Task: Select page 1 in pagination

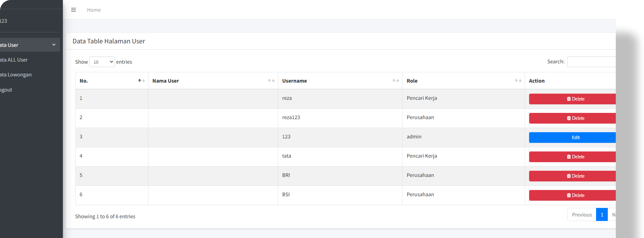Action: 602,215
